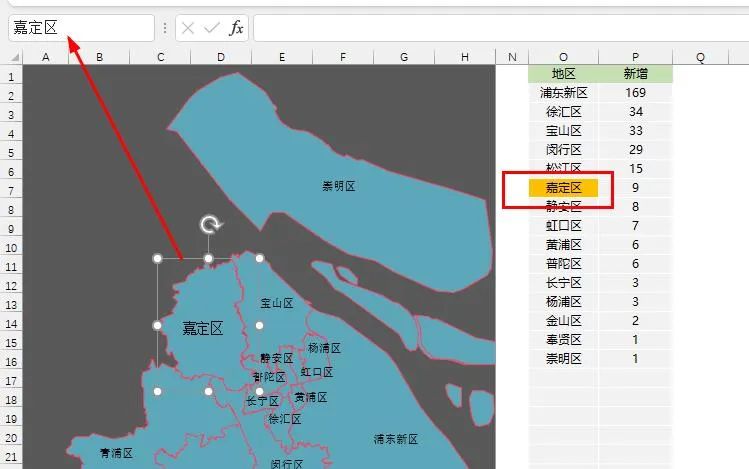
Task: Select the orange highlighted 嘉定区 table cell
Action: point(563,187)
